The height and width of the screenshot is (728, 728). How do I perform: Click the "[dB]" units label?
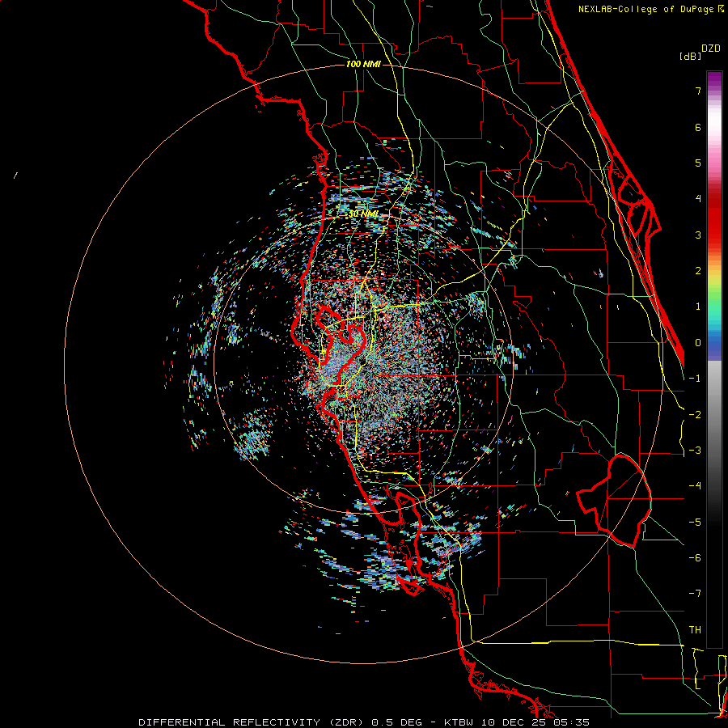point(691,56)
